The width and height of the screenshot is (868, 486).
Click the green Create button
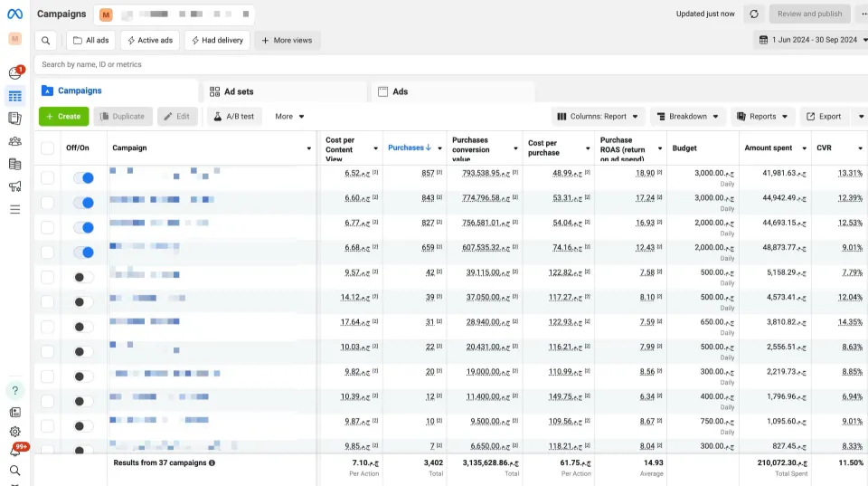point(63,117)
